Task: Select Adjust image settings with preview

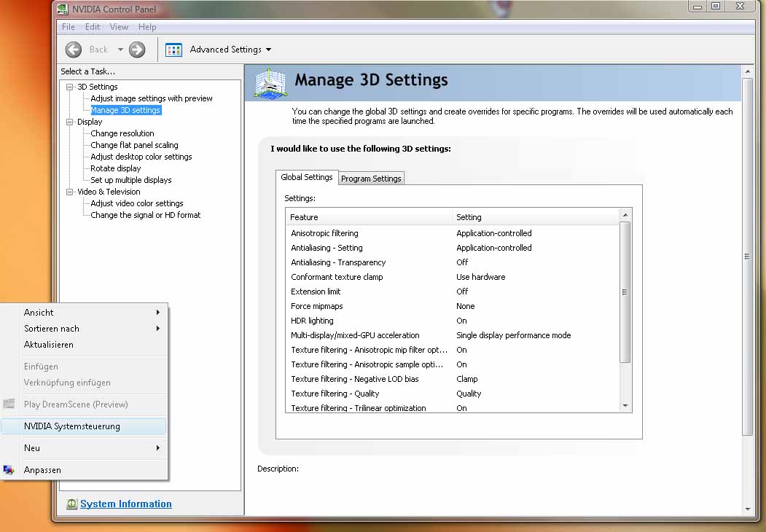Action: pyautogui.click(x=152, y=98)
